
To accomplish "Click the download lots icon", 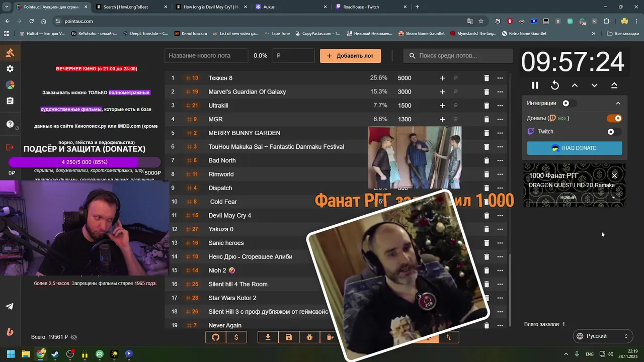I will pyautogui.click(x=268, y=337).
